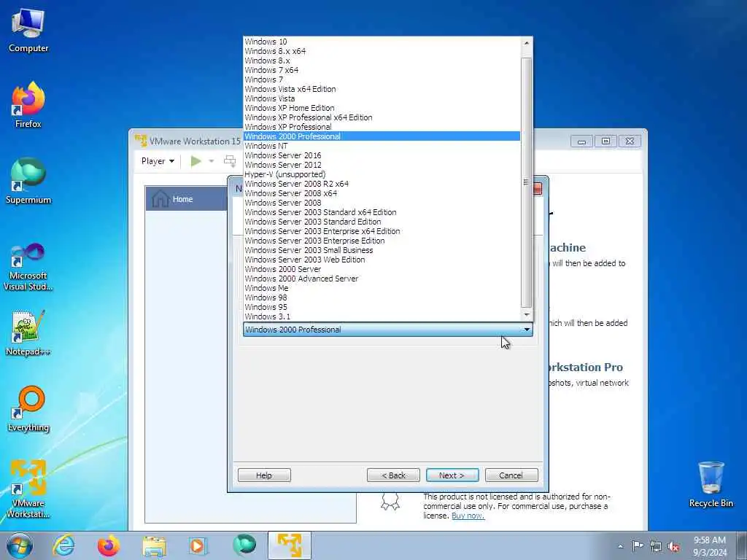
Task: Choose Windows Server 2003 Web Edition
Action: click(x=382, y=260)
